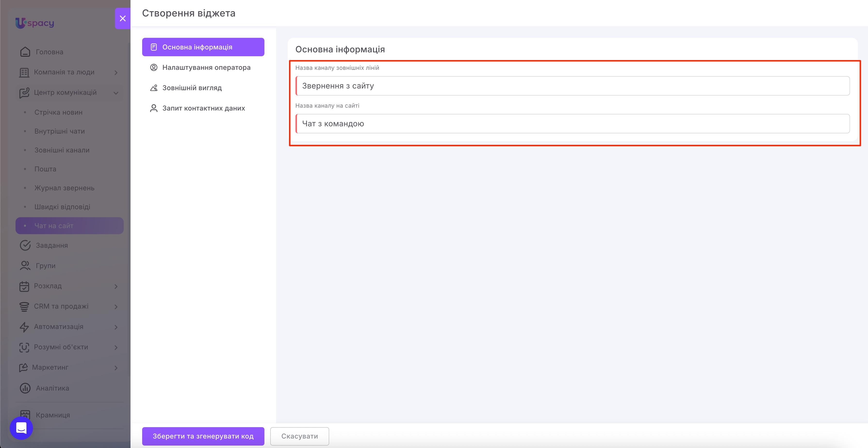Expand the Розклад chevron
The width and height of the screenshot is (868, 448).
116,286
